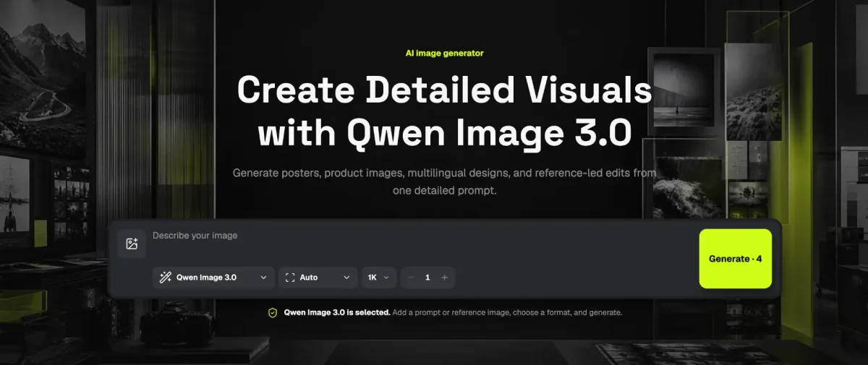This screenshot has width=868, height=365.
Task: Decrease image count with minus button
Action: (x=411, y=278)
